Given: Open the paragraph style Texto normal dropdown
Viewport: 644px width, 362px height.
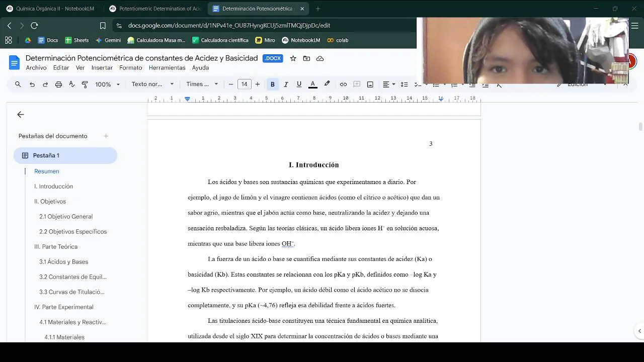Looking at the screenshot, I should click(x=152, y=84).
